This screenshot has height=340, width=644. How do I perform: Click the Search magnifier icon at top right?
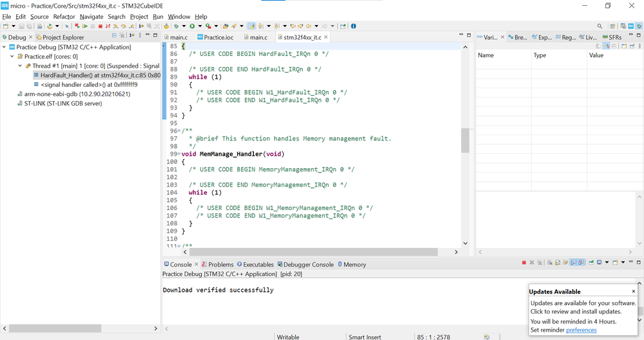coord(600,26)
